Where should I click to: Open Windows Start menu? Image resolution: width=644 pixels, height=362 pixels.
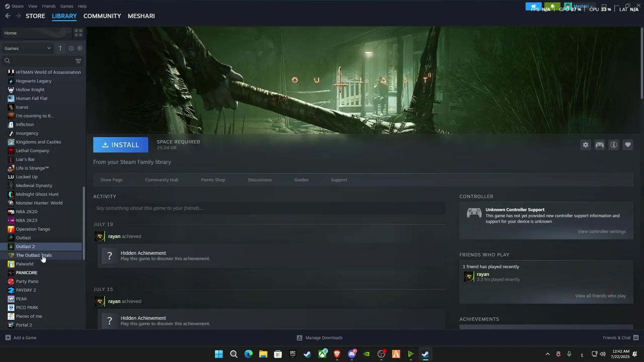[219, 354]
